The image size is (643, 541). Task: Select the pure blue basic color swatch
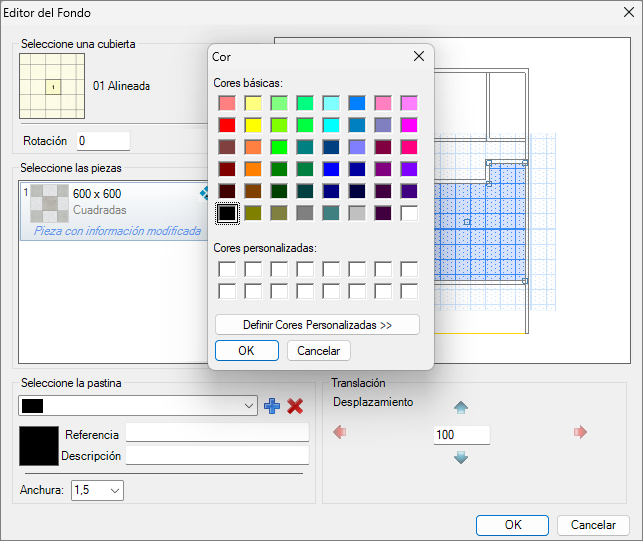click(x=331, y=169)
